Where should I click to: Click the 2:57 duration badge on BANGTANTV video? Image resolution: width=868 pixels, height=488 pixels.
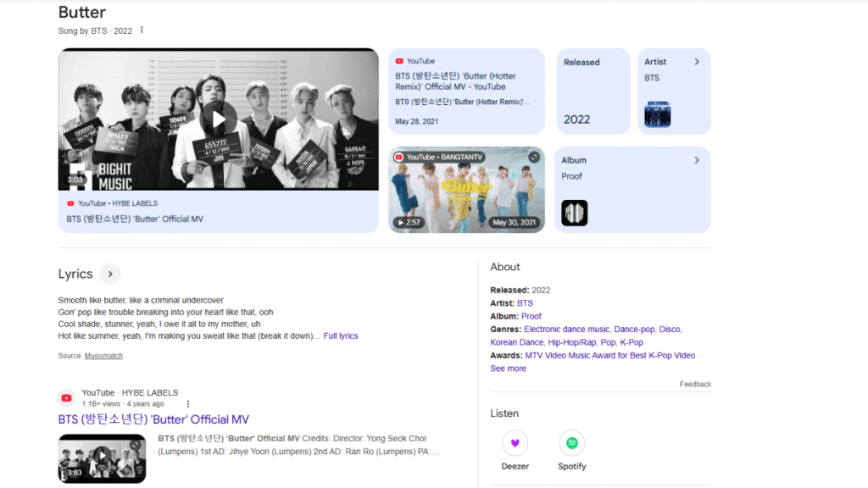click(x=409, y=223)
